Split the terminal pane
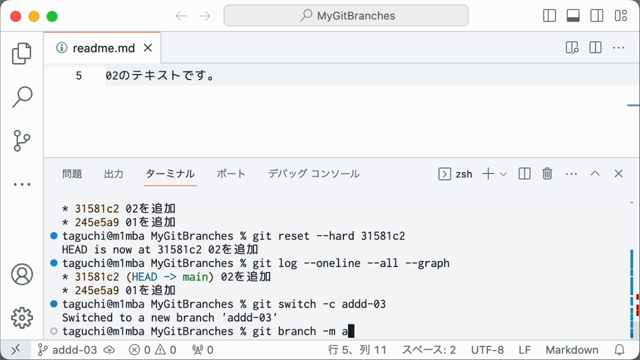This screenshot has width=640, height=360. pyautogui.click(x=524, y=174)
